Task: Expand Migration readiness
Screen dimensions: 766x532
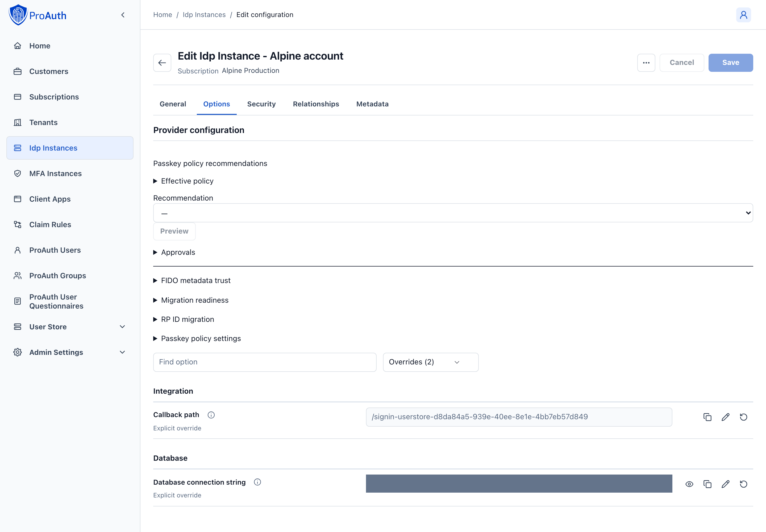Action: tap(191, 300)
